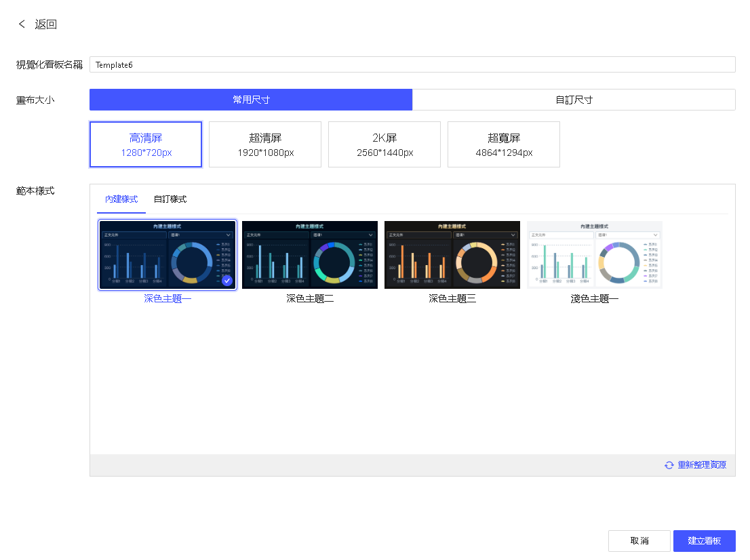The image size is (750, 560).
Task: Click the 淺色主題一 label text
Action: pos(595,298)
